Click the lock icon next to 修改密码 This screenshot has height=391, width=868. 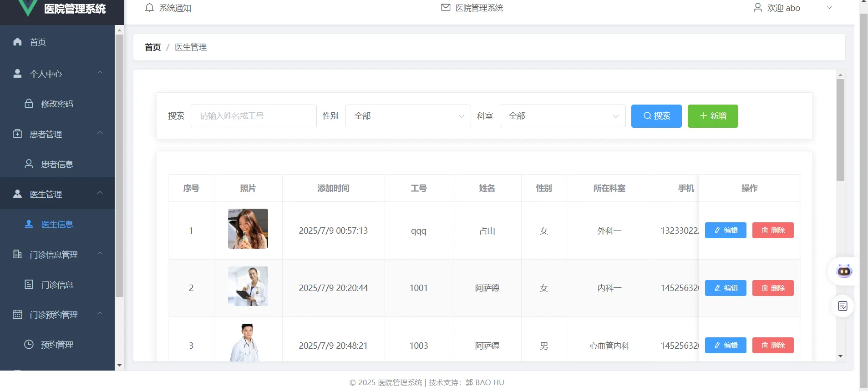point(29,104)
